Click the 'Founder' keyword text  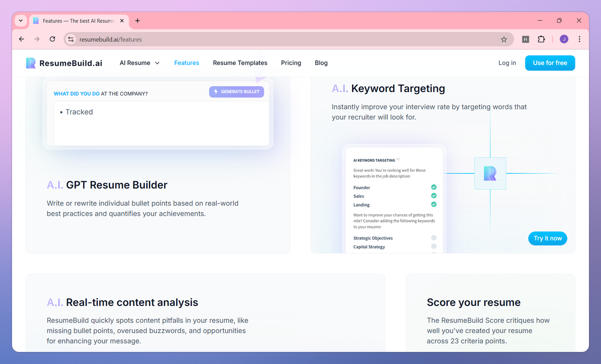tap(362, 188)
